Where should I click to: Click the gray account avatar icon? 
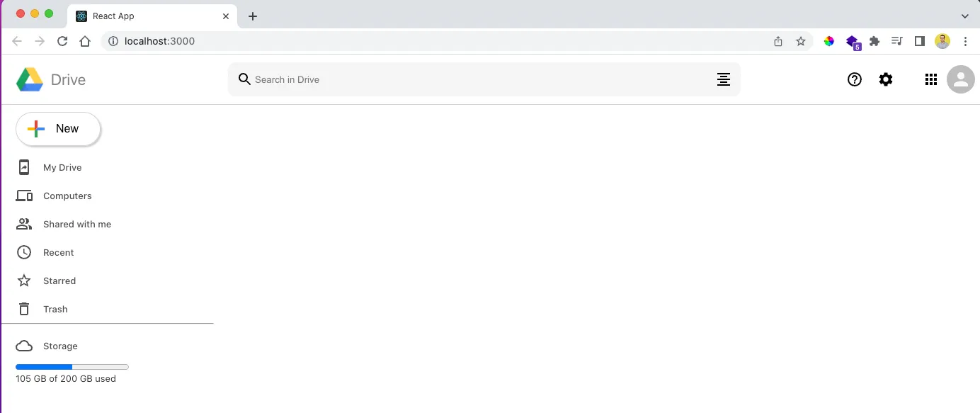coord(961,79)
